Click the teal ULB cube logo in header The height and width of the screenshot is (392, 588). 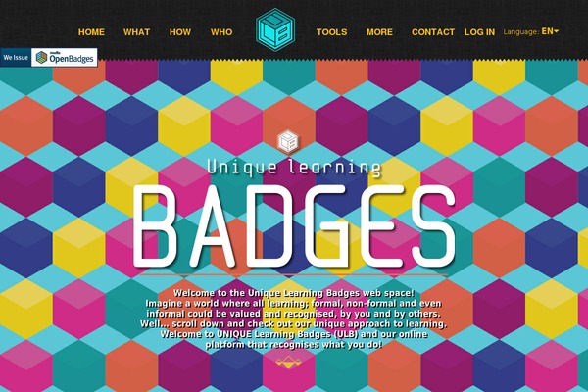[x=275, y=29]
